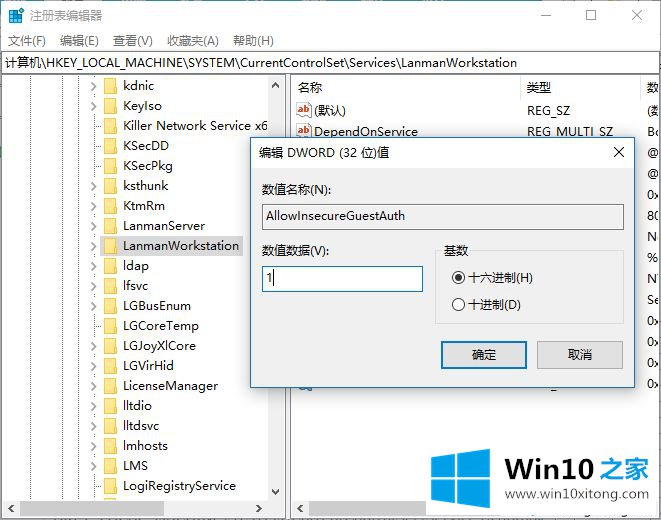Click the REG_SZ type of (默认)
The image size is (661, 520).
(548, 110)
